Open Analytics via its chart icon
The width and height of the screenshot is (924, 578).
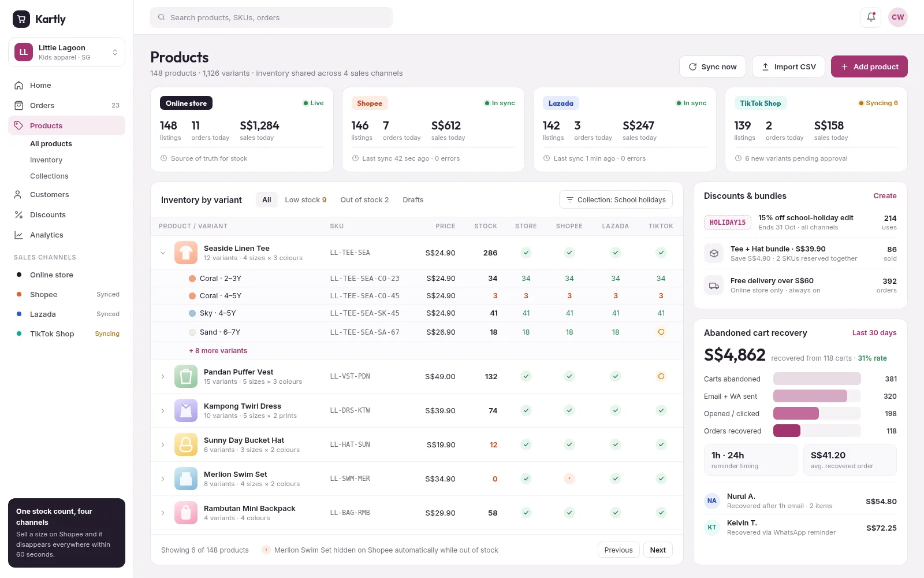[x=18, y=235]
